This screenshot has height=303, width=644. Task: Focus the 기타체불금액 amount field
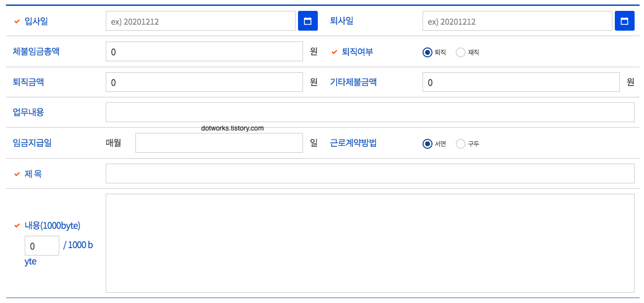(x=520, y=82)
